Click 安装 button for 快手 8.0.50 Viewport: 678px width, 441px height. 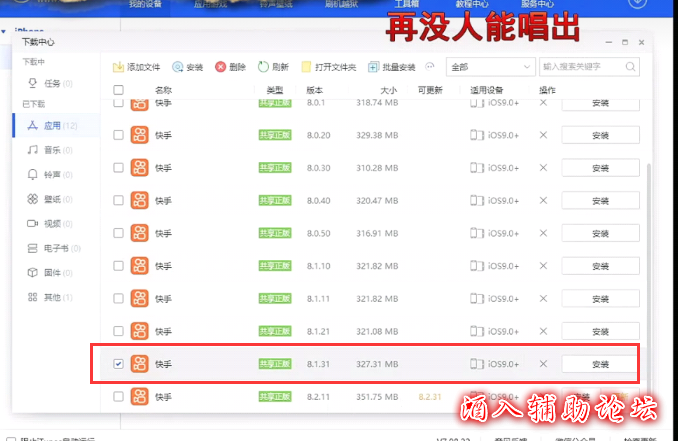click(600, 233)
